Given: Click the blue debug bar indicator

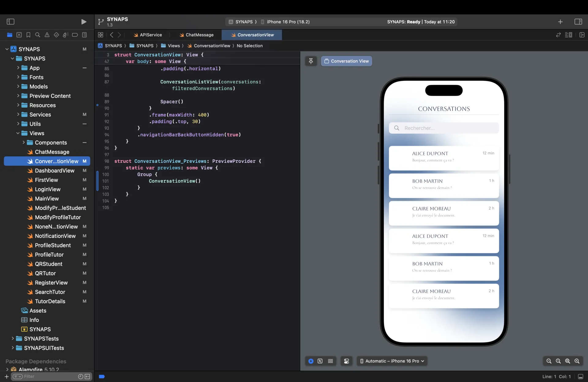Looking at the screenshot, I should tap(102, 376).
